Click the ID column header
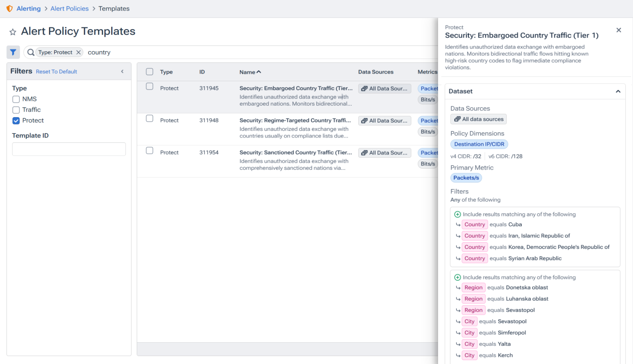The height and width of the screenshot is (364, 633). [x=202, y=72]
